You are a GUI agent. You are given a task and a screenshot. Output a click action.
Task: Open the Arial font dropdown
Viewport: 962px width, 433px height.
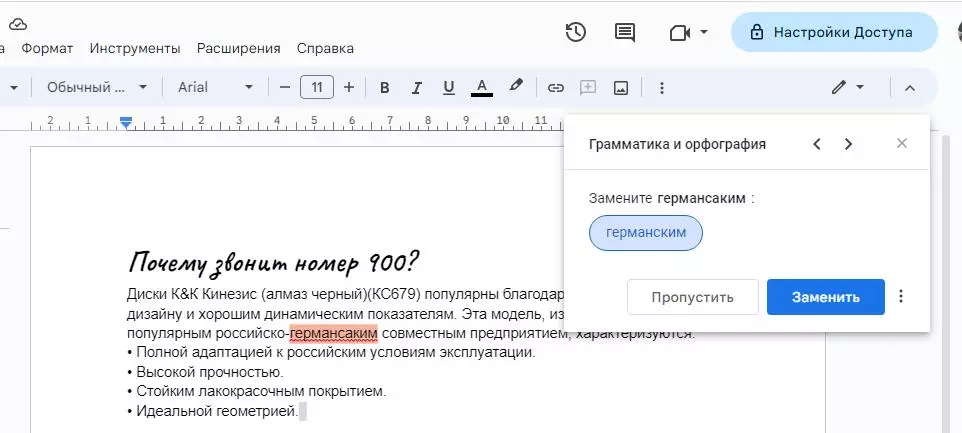tap(215, 87)
